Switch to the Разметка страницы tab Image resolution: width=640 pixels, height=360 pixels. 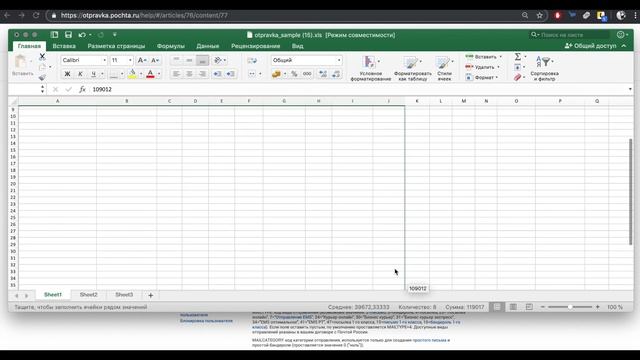coord(116,46)
